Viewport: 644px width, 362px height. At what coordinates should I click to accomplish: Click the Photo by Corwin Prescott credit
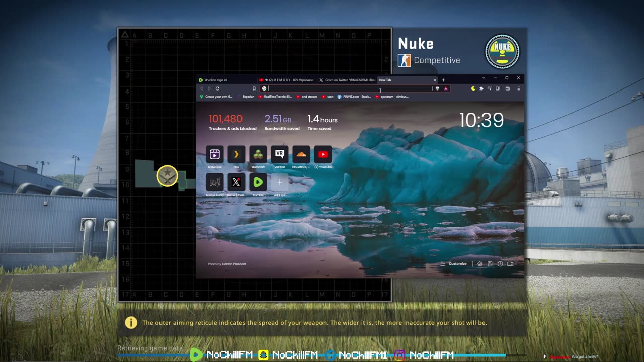pos(226,264)
